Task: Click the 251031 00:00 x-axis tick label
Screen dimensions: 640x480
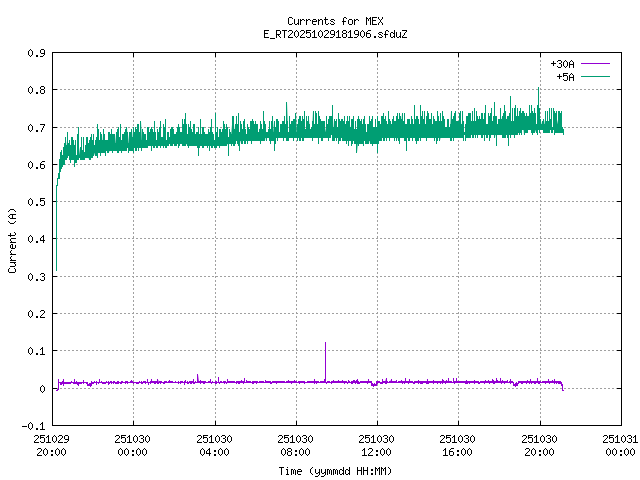Action: click(621, 444)
